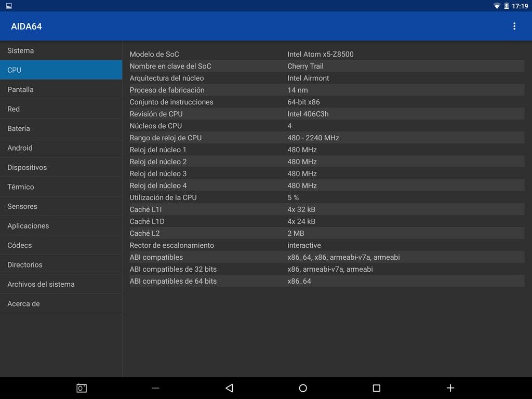
Task: Tap the Back triangle navigation button
Action: pyautogui.click(x=229, y=388)
